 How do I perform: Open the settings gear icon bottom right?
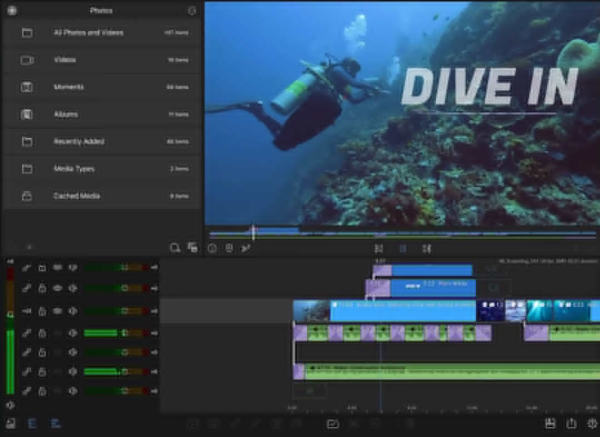coord(593,423)
